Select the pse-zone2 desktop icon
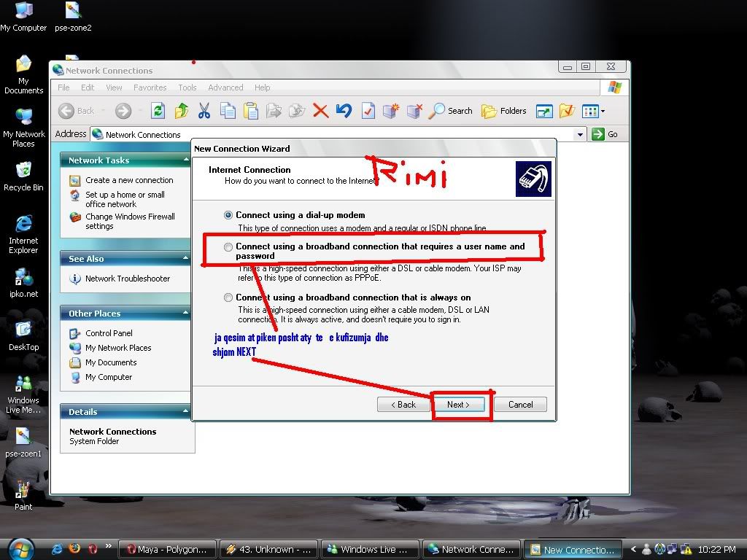Screen dimensions: 747x560 (73, 17)
